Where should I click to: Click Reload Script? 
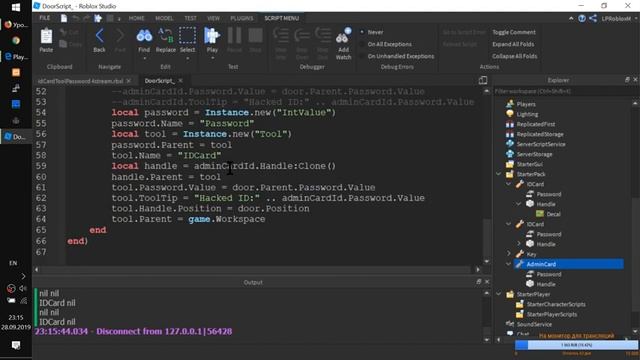pyautogui.click(x=460, y=44)
